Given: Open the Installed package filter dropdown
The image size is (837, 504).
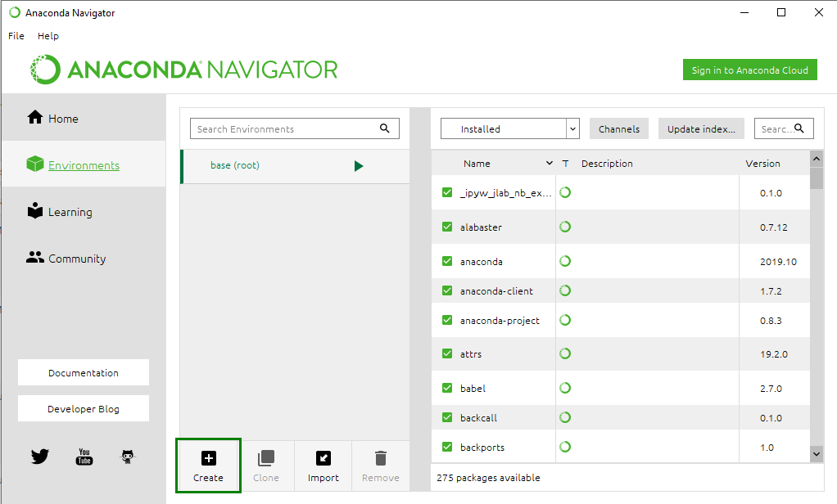Looking at the screenshot, I should (509, 128).
